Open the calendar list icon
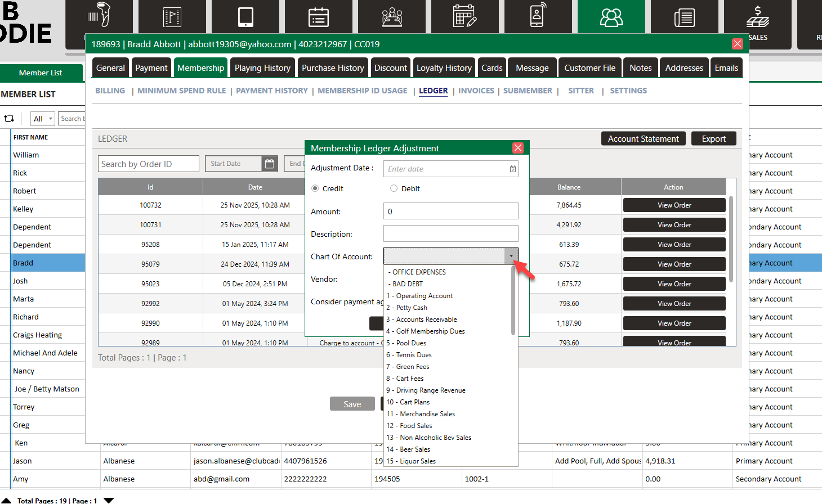The width and height of the screenshot is (822, 504). (319, 17)
